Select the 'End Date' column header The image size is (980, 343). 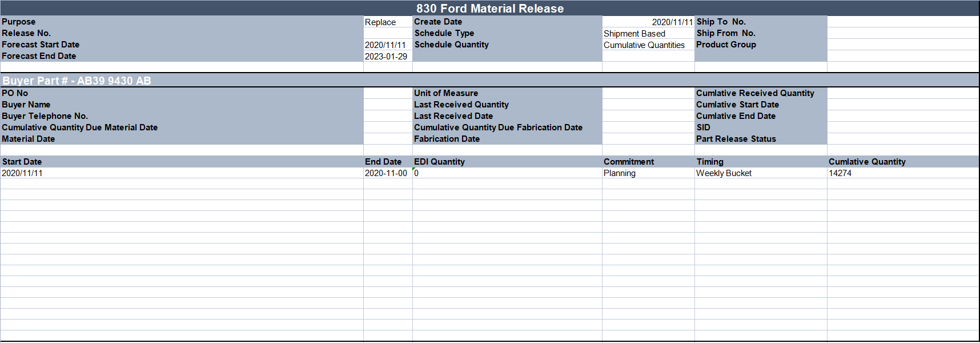(x=388, y=162)
